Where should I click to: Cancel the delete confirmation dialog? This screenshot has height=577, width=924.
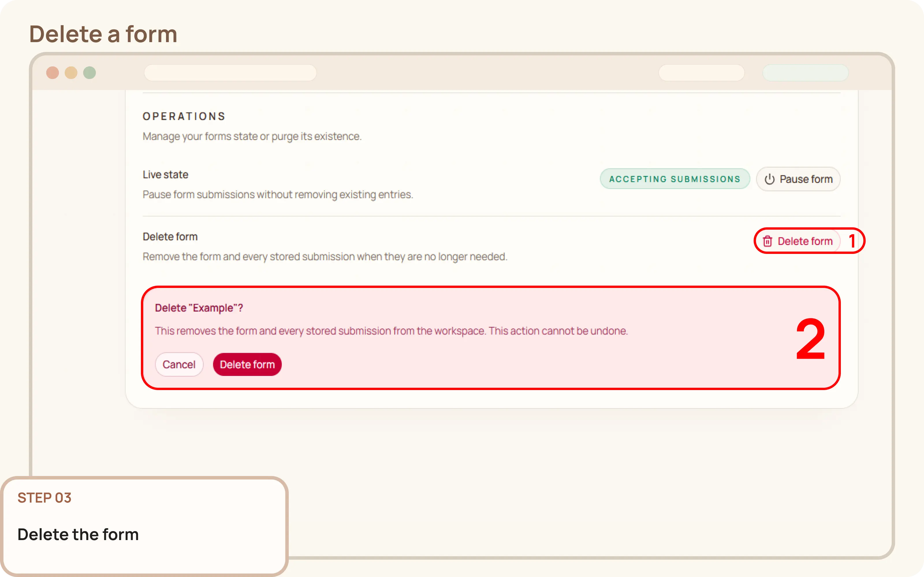pos(179,364)
